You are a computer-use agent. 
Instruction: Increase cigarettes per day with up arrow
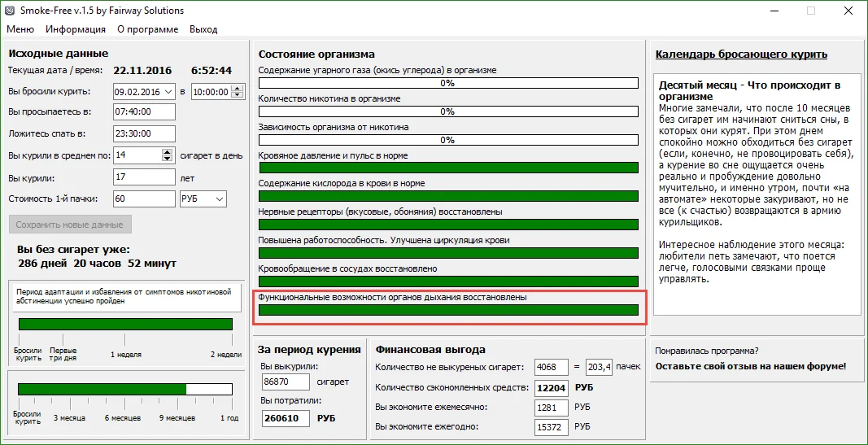[x=168, y=151]
